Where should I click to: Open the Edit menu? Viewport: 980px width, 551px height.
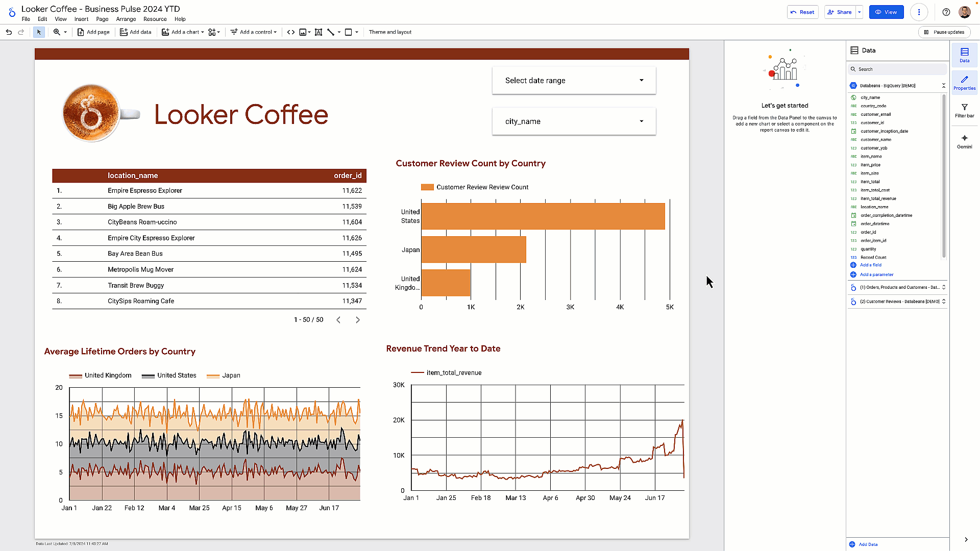(x=42, y=19)
